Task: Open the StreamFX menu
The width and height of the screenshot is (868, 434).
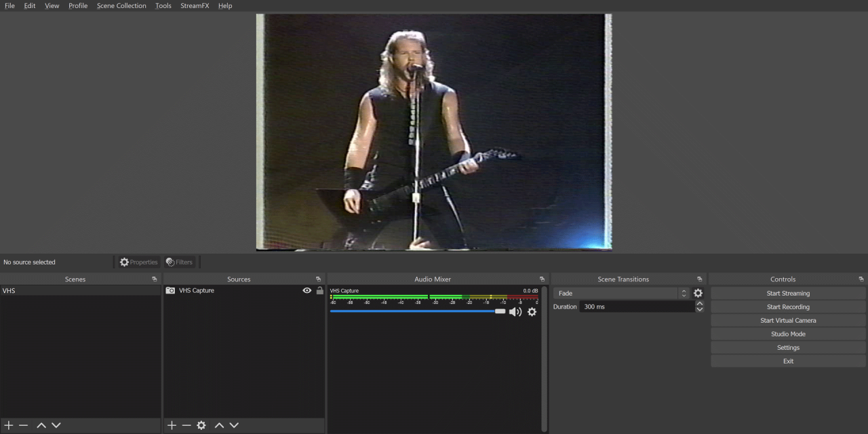Action: [x=195, y=5]
